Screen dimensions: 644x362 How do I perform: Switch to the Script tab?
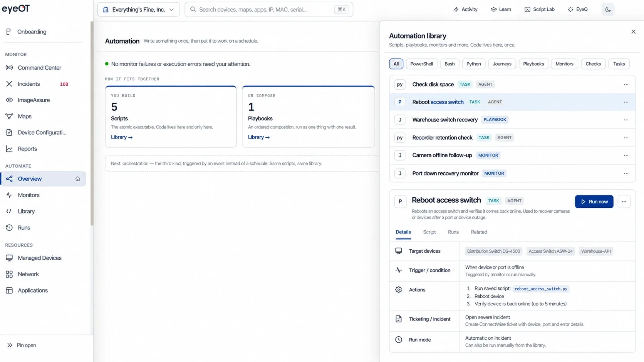coord(429,232)
